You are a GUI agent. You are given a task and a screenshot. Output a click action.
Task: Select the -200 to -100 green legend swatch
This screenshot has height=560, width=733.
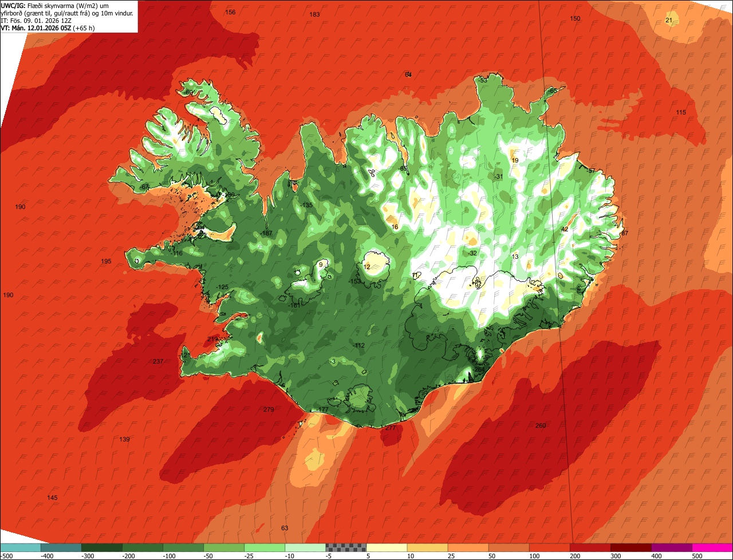[x=143, y=547]
